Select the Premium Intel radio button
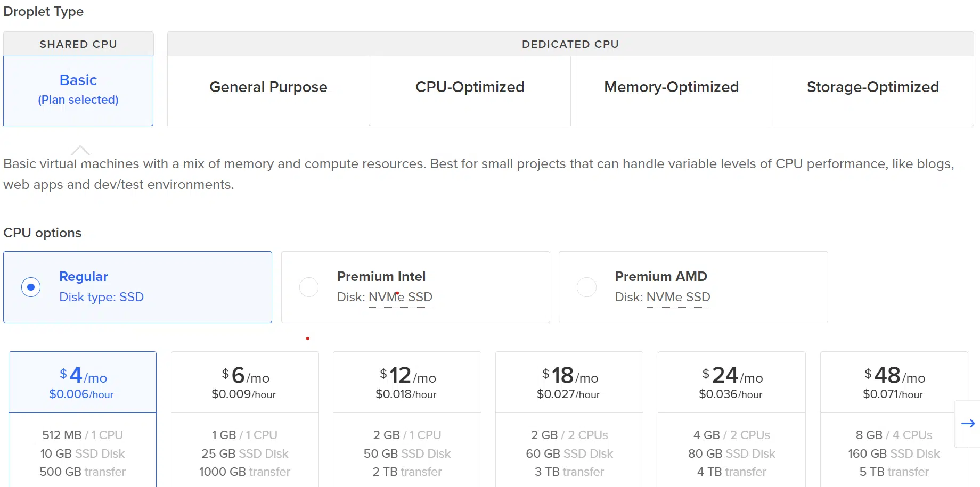 pyautogui.click(x=309, y=287)
